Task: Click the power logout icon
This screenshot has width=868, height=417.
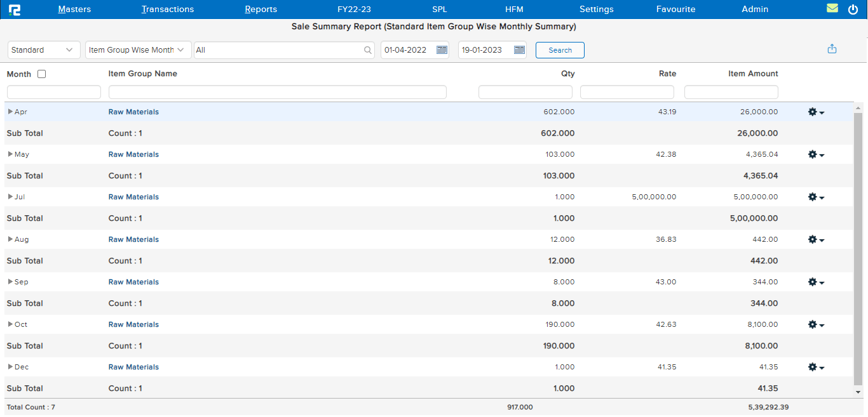Action: [853, 10]
